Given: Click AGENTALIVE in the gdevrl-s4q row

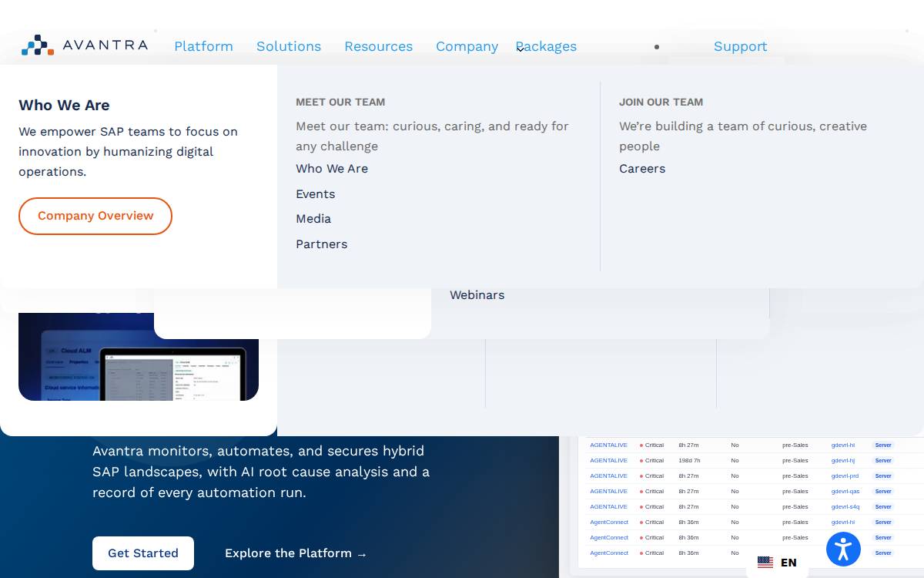Looking at the screenshot, I should tap(608, 506).
